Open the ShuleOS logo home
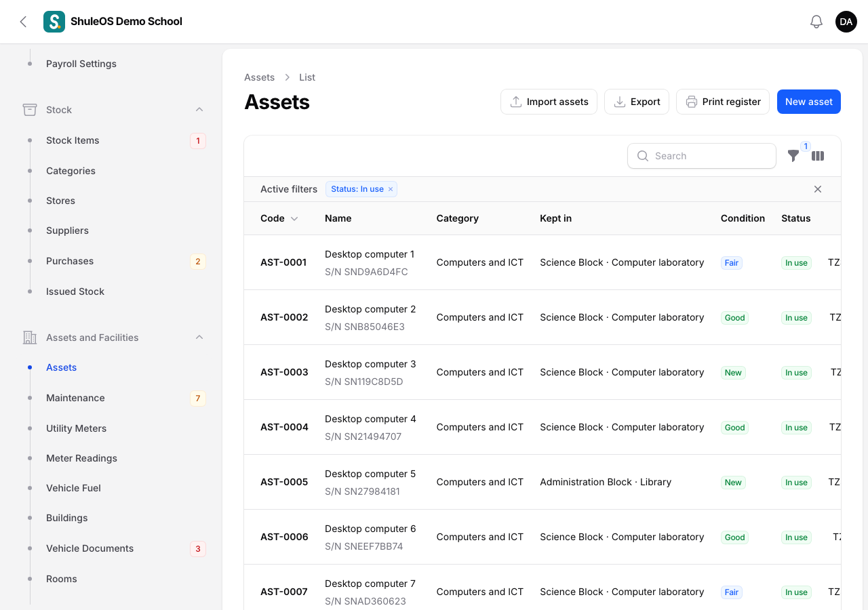868x610 pixels. (54, 22)
